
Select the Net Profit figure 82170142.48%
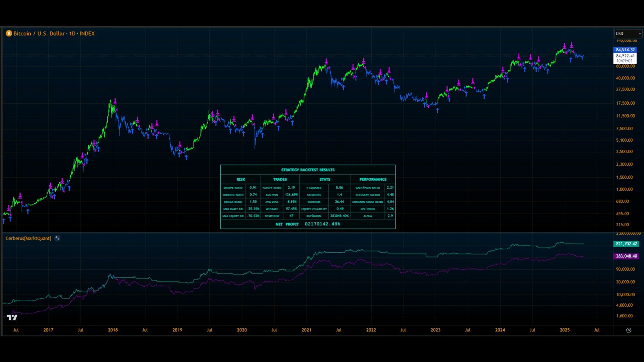coord(322,224)
